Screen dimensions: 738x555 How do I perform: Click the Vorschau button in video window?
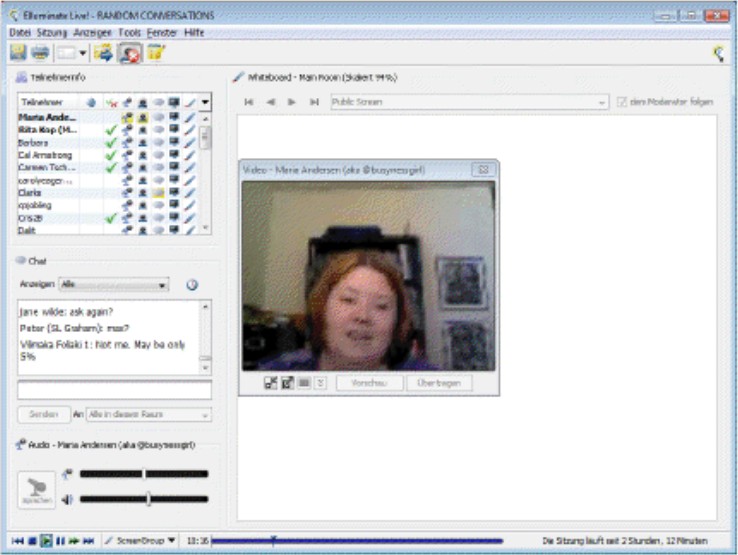click(369, 383)
